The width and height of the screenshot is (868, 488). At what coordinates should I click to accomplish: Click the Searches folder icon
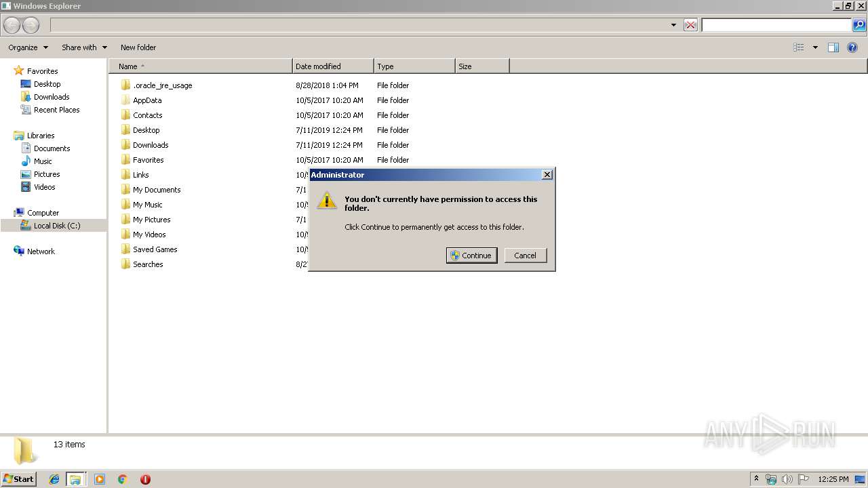(x=125, y=264)
